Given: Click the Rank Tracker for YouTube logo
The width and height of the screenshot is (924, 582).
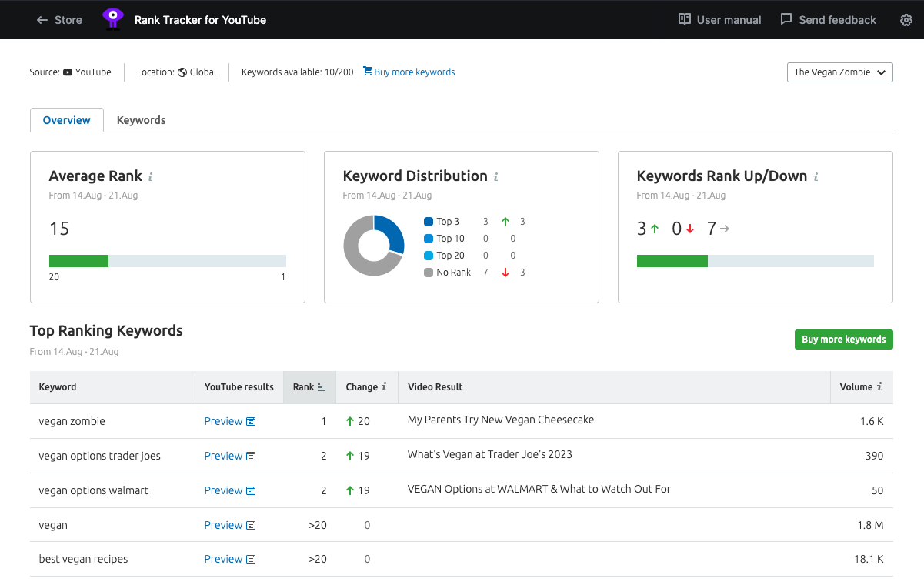Looking at the screenshot, I should pos(112,19).
